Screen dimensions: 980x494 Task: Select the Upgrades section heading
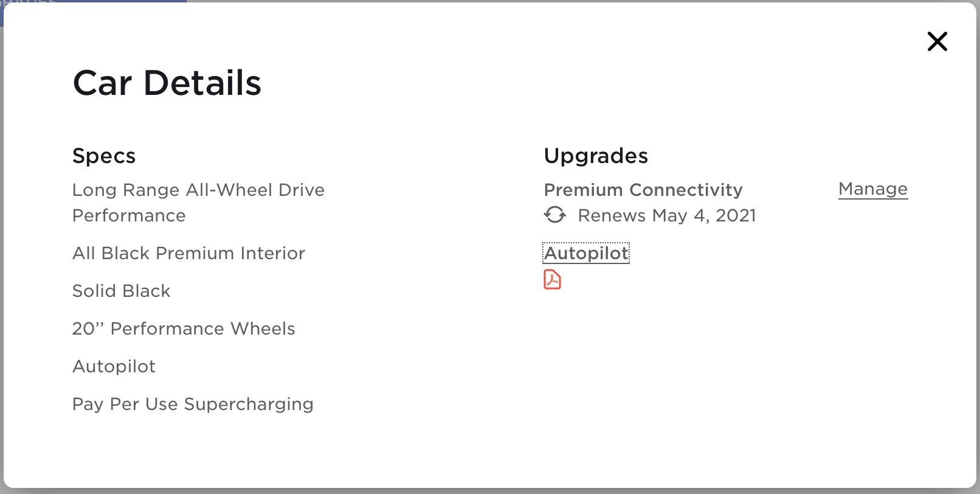(x=596, y=156)
